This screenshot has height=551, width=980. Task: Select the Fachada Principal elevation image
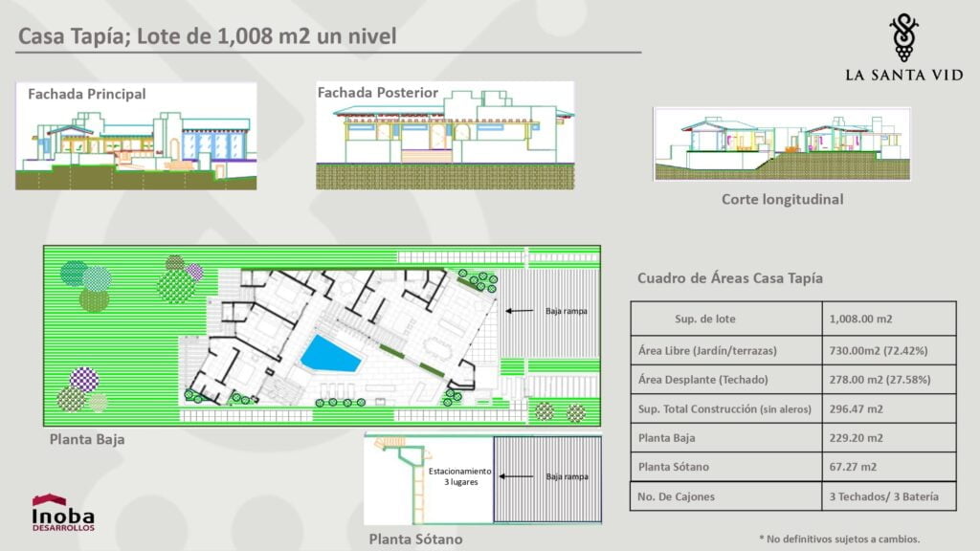click(136, 136)
